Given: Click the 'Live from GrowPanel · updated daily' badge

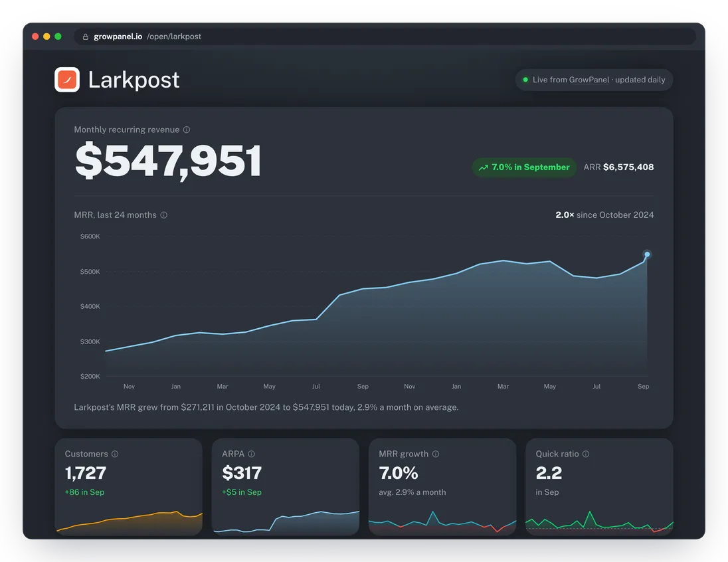Looking at the screenshot, I should (x=594, y=80).
